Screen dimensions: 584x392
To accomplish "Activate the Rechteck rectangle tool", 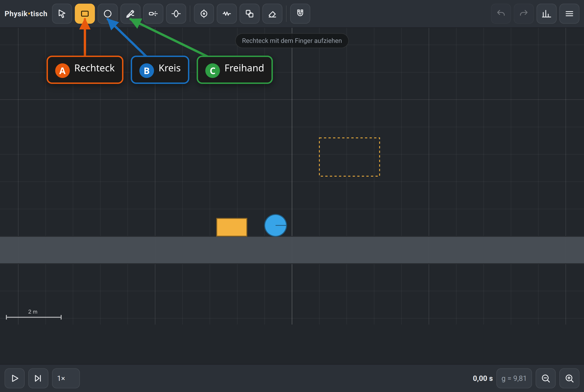I will pos(85,14).
